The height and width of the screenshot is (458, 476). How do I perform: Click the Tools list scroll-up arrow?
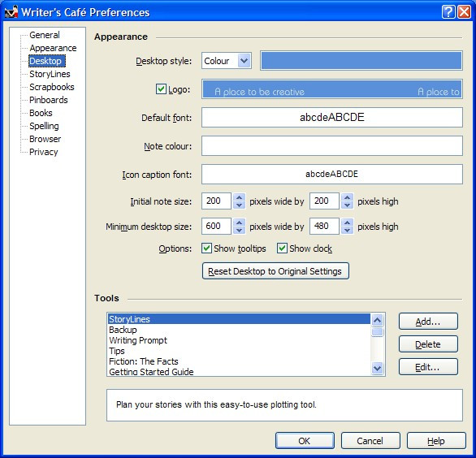tap(377, 320)
